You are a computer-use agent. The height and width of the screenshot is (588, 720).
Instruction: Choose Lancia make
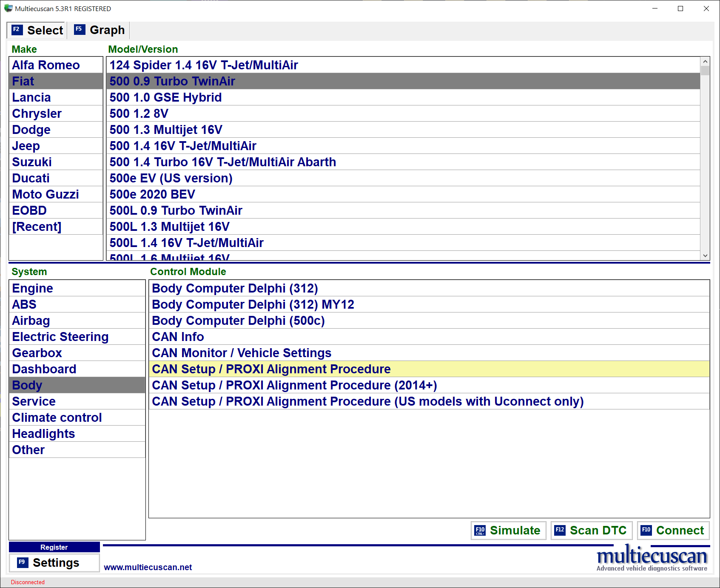coord(56,97)
